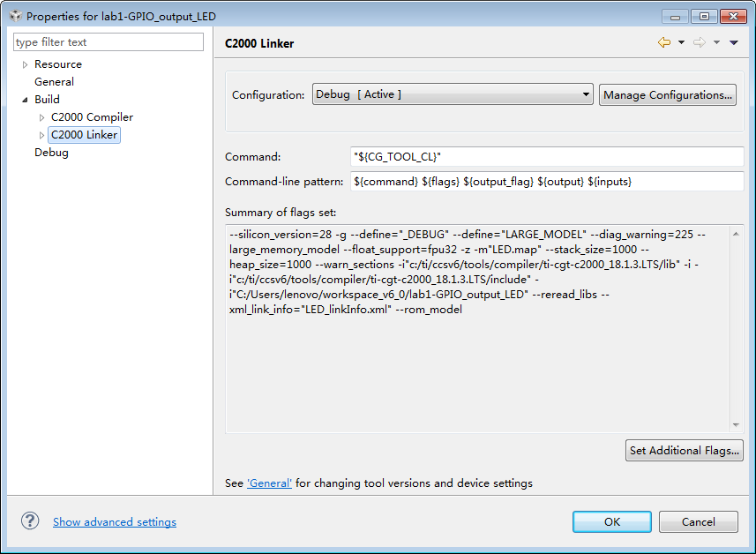The width and height of the screenshot is (756, 554).
Task: Click Show advanced settings link
Action: point(115,521)
